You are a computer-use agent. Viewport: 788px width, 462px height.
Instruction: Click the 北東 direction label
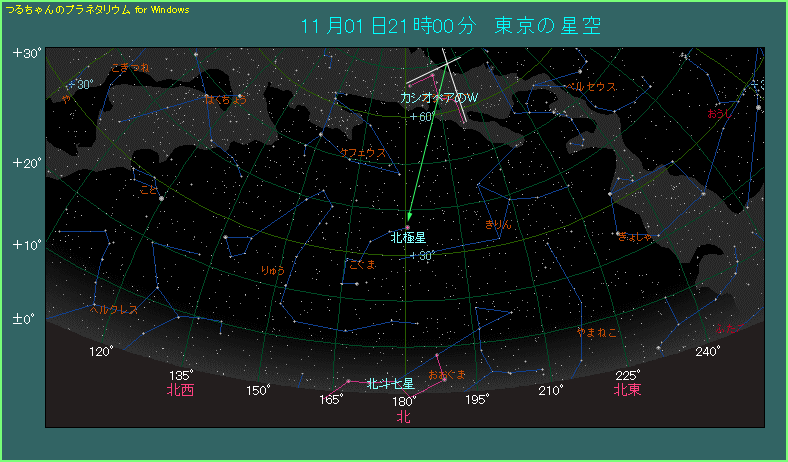[628, 390]
